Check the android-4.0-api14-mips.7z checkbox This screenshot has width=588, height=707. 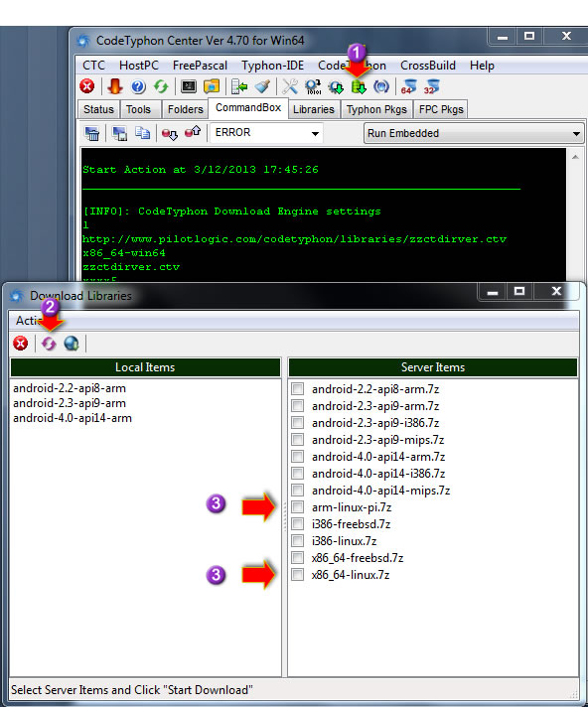point(298,491)
